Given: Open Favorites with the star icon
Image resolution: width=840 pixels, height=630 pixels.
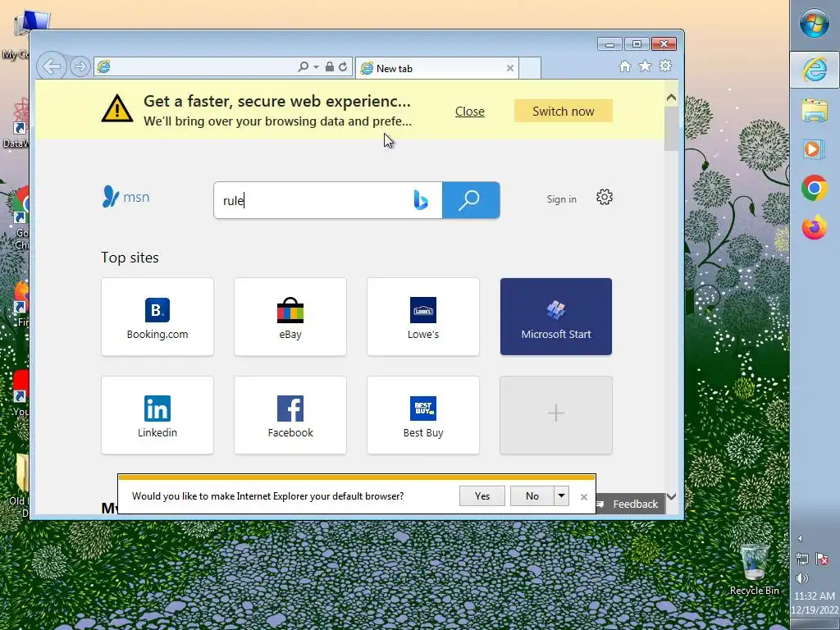Looking at the screenshot, I should click(645, 66).
